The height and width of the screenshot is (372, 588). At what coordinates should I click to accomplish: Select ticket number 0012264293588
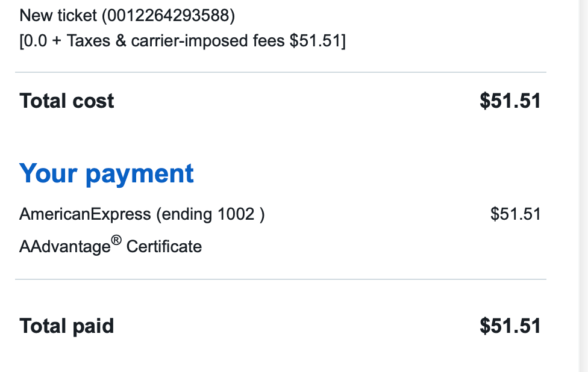(168, 16)
